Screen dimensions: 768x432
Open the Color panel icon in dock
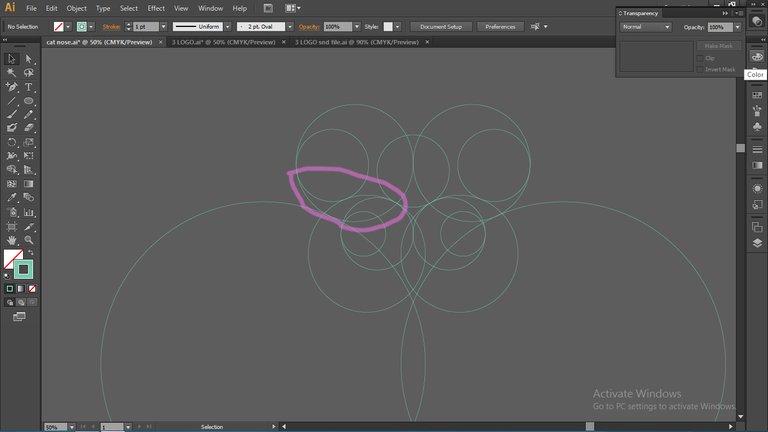pos(757,57)
